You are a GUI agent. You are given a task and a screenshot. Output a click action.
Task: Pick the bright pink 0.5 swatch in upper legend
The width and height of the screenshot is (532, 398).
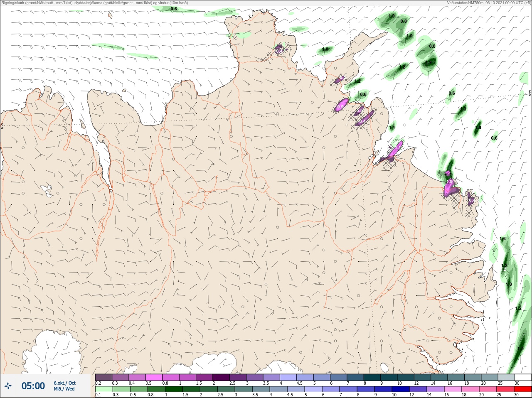click(154, 377)
